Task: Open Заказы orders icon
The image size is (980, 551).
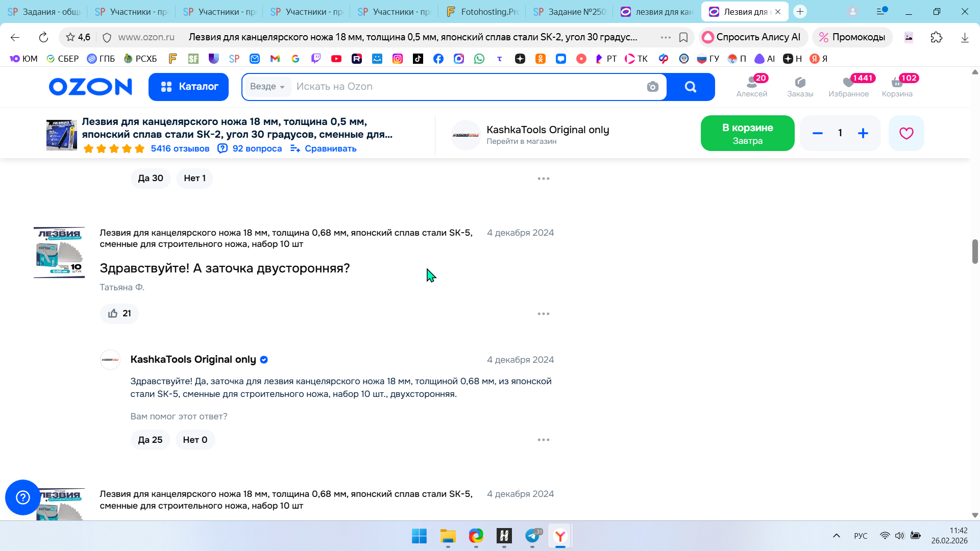Action: (800, 86)
